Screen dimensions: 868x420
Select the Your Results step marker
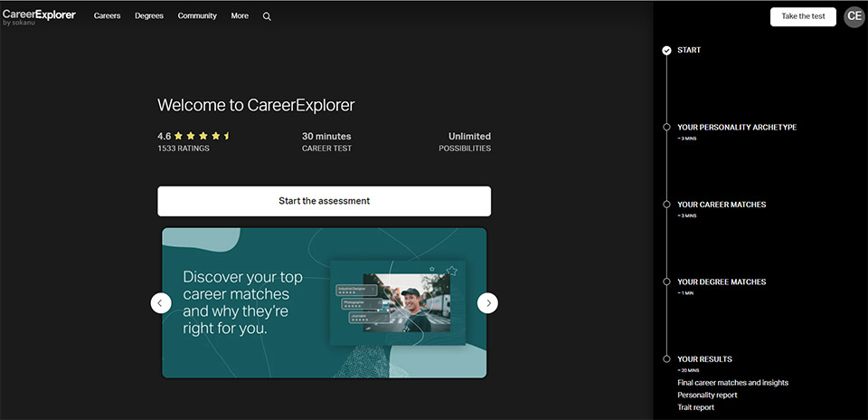tap(666, 359)
